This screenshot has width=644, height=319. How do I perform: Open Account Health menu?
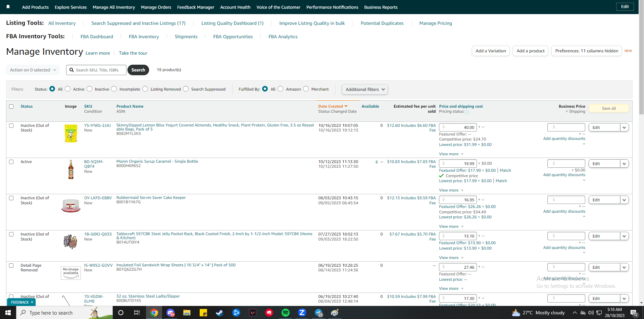(235, 7)
